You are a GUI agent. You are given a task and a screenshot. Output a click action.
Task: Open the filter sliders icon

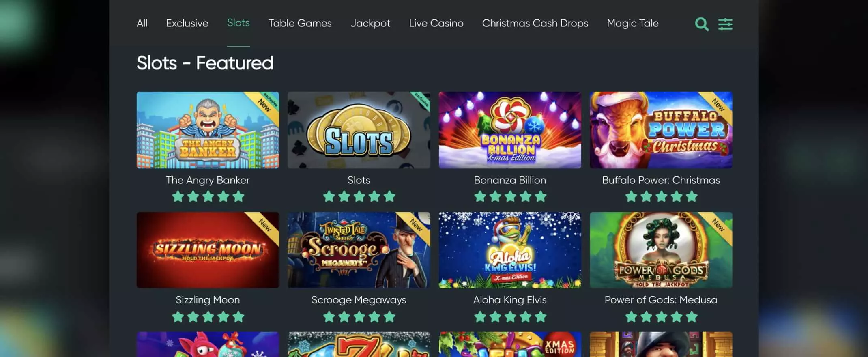(725, 24)
